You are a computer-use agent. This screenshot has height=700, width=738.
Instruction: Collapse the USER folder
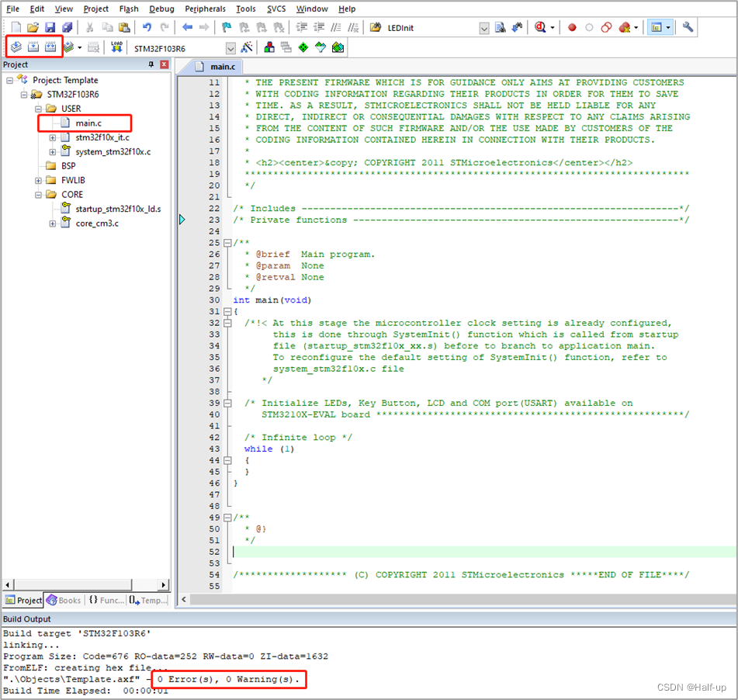click(38, 109)
